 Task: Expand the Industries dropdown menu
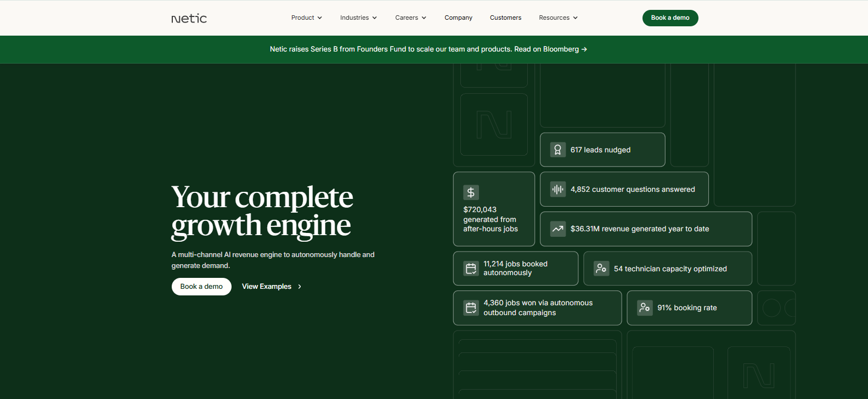click(358, 18)
